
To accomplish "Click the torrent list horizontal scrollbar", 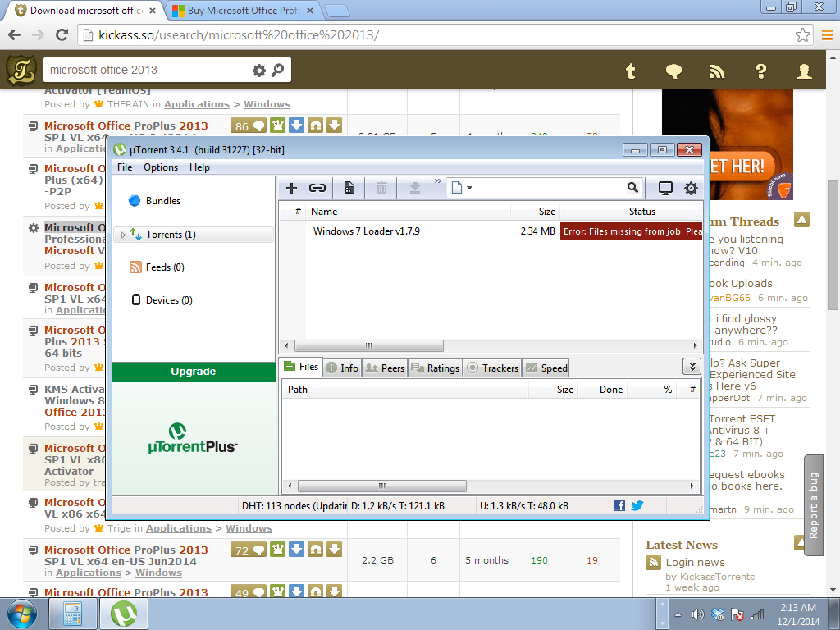I will click(x=369, y=346).
